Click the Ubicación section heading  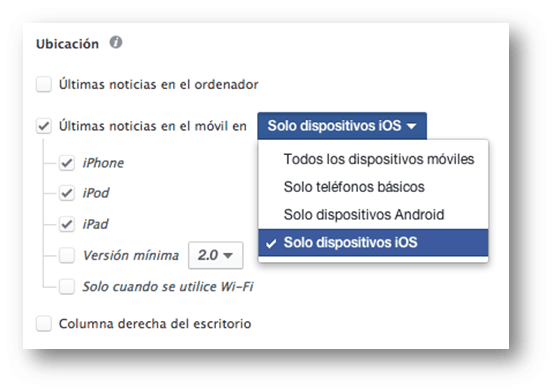(x=67, y=44)
